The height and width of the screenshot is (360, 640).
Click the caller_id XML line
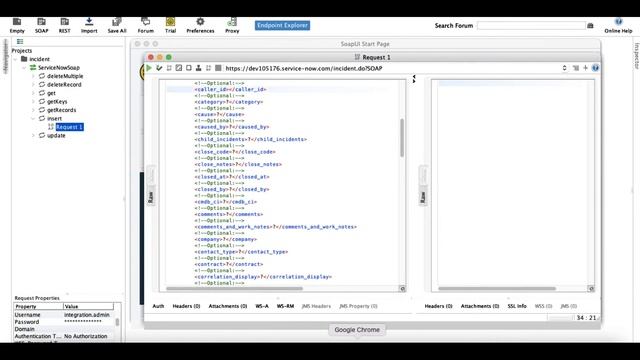point(230,89)
